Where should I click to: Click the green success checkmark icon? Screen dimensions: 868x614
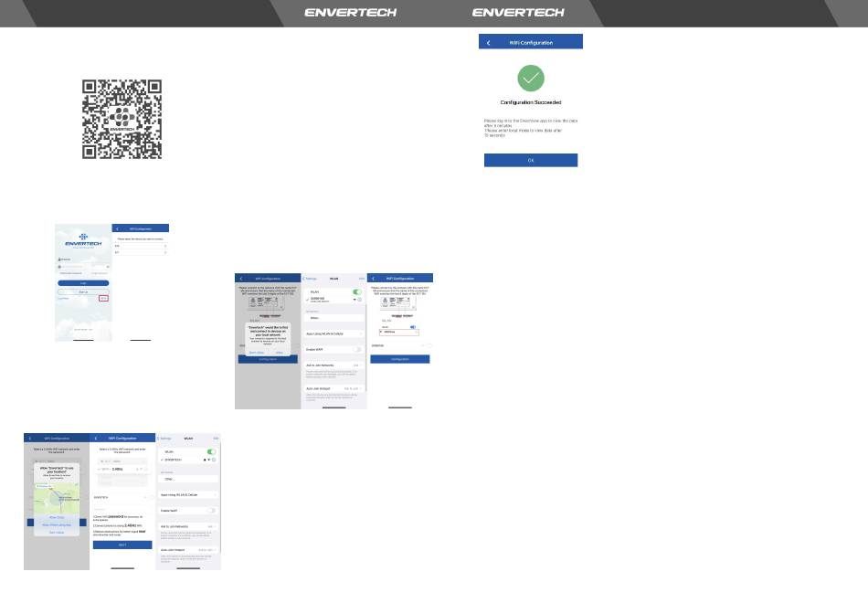pyautogui.click(x=531, y=78)
